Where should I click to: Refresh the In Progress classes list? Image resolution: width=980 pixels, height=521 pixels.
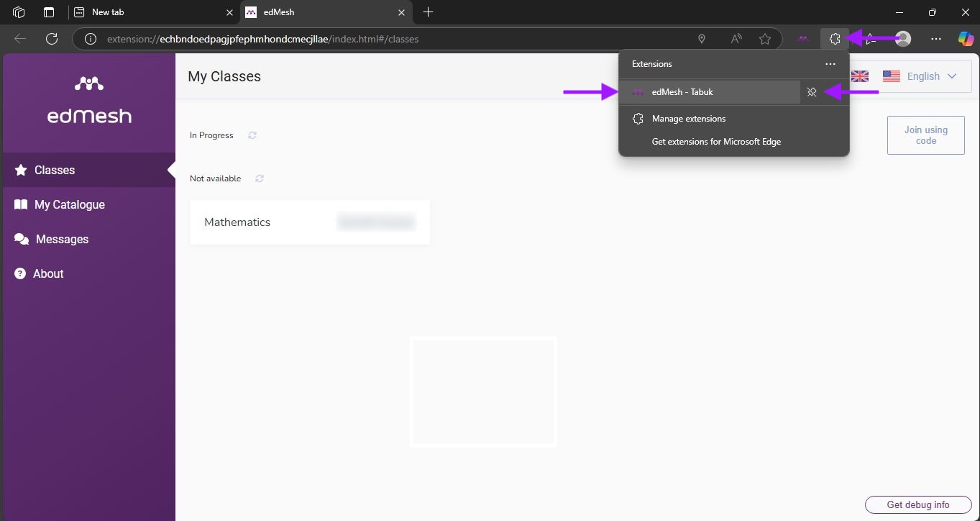(252, 135)
